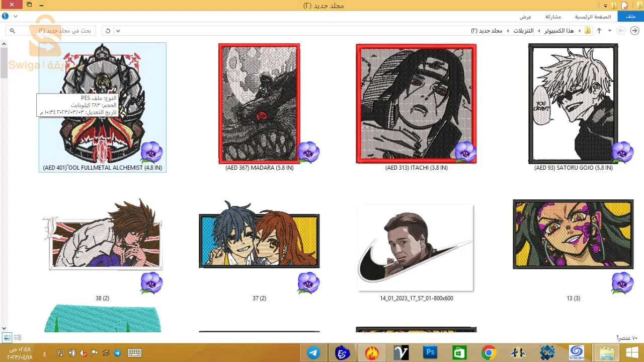Switch to large thumbnails view toggle

click(7, 337)
